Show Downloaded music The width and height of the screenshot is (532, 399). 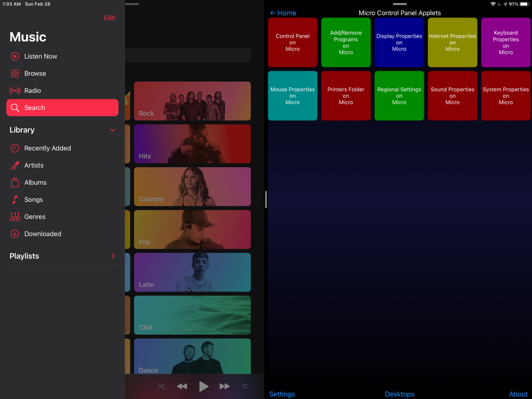(62, 234)
